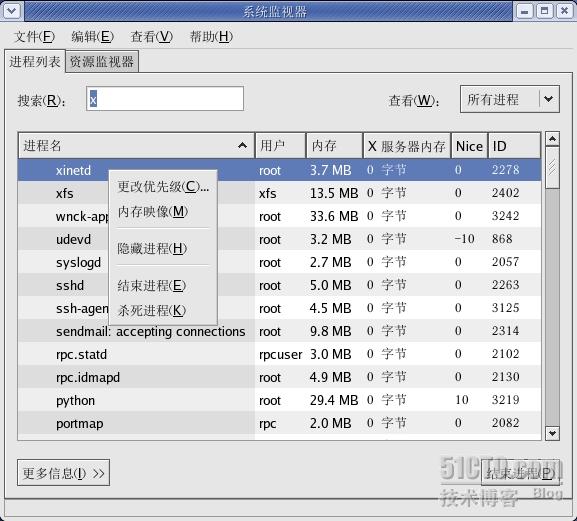
Task: Click the 13.5 MB memory value
Action: [334, 193]
